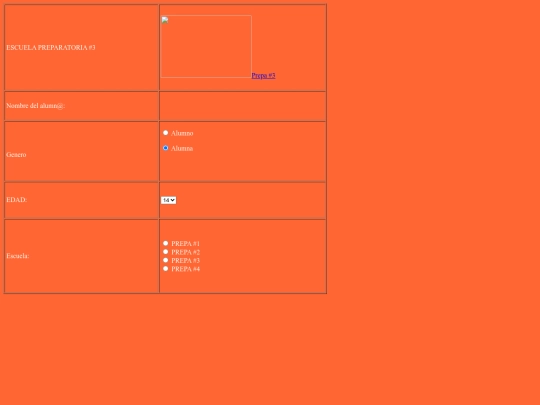Viewport: 540px width, 405px height.
Task: Select the Alumno radio button
Action: [x=166, y=133]
